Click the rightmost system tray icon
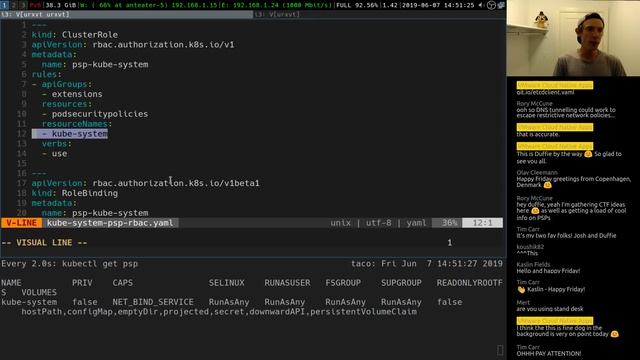The width and height of the screenshot is (640, 360). click(x=501, y=5)
